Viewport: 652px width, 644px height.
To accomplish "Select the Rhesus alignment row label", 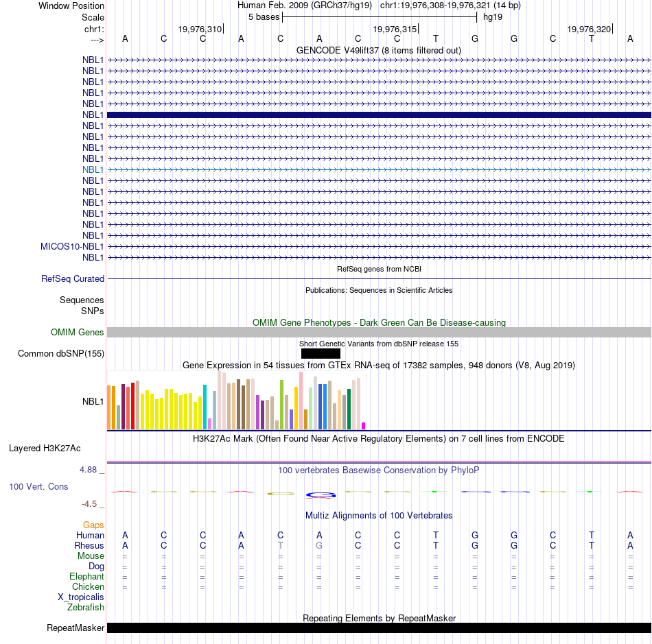I will point(89,545).
